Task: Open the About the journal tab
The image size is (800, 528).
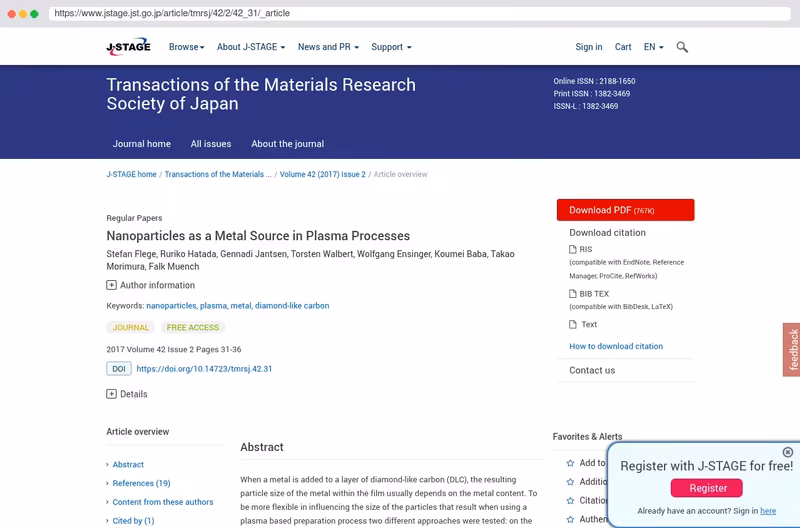Action: (x=287, y=144)
